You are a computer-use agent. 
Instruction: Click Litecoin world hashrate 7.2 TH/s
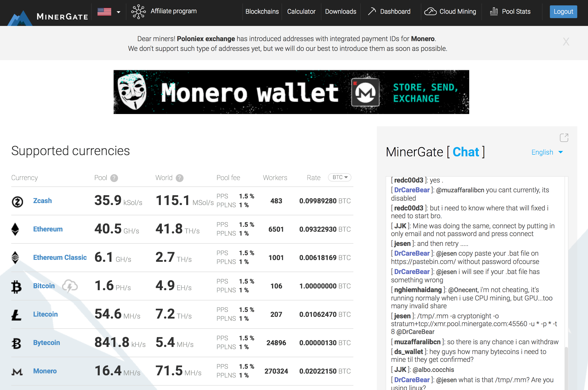[174, 314]
